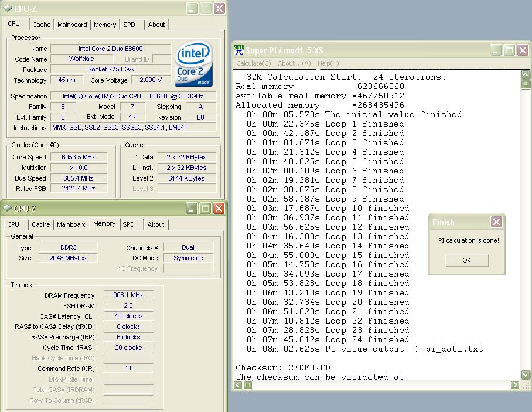Click the bottom CPU-Z window title icon

pos(7,208)
